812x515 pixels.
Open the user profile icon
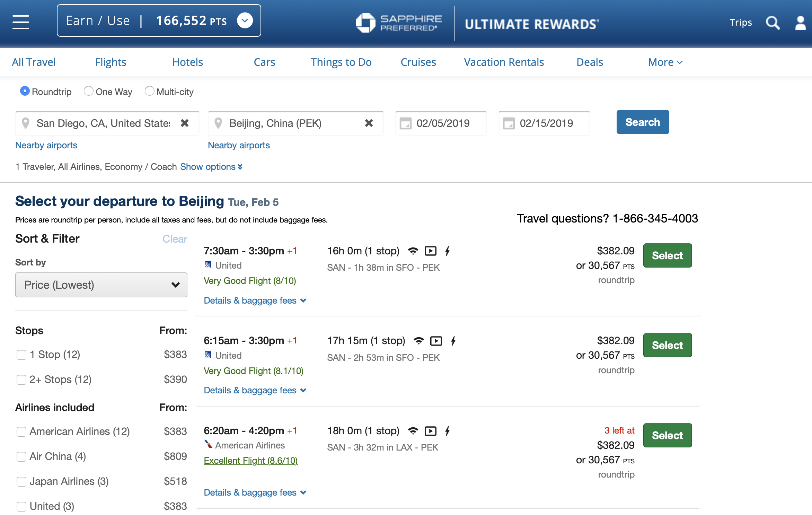point(800,23)
